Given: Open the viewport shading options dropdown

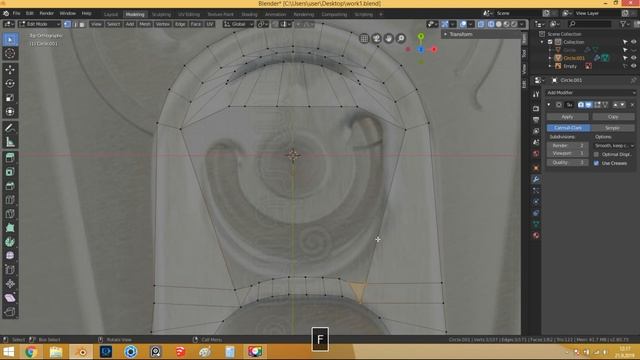Looking at the screenshot, I should click(522, 24).
